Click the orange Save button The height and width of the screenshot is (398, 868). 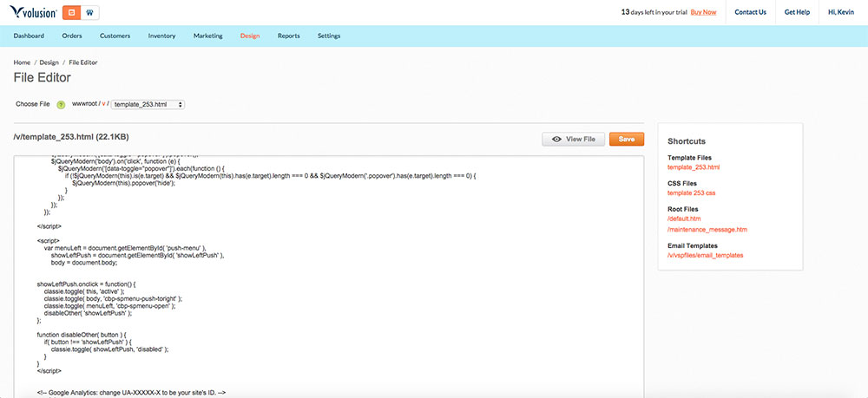[627, 140]
